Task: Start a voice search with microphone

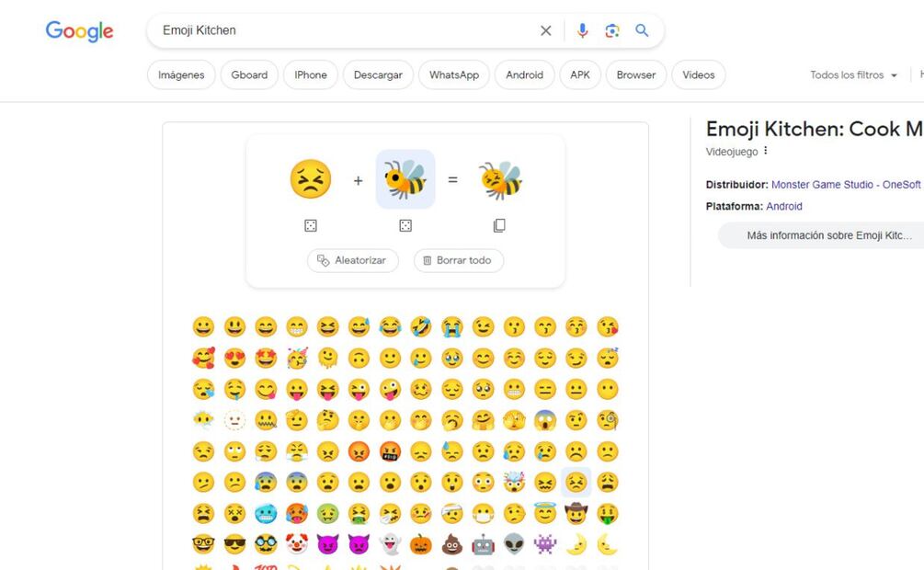Action: coord(582,30)
